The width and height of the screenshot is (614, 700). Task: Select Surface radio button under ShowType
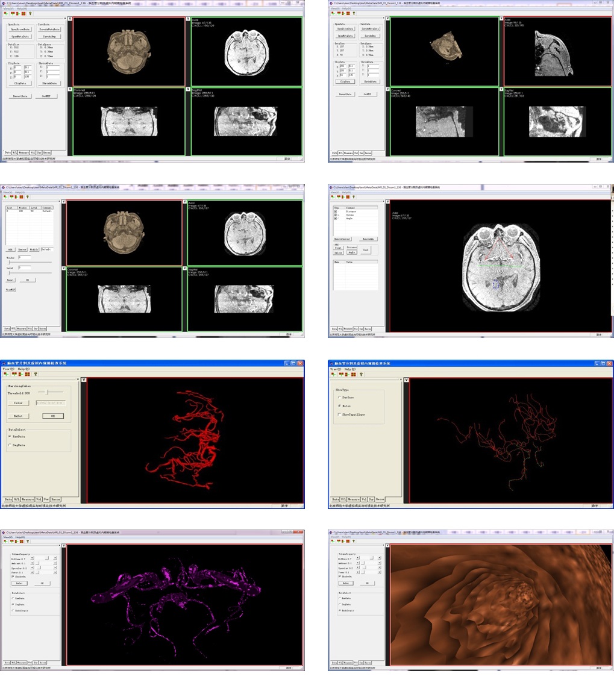click(339, 398)
